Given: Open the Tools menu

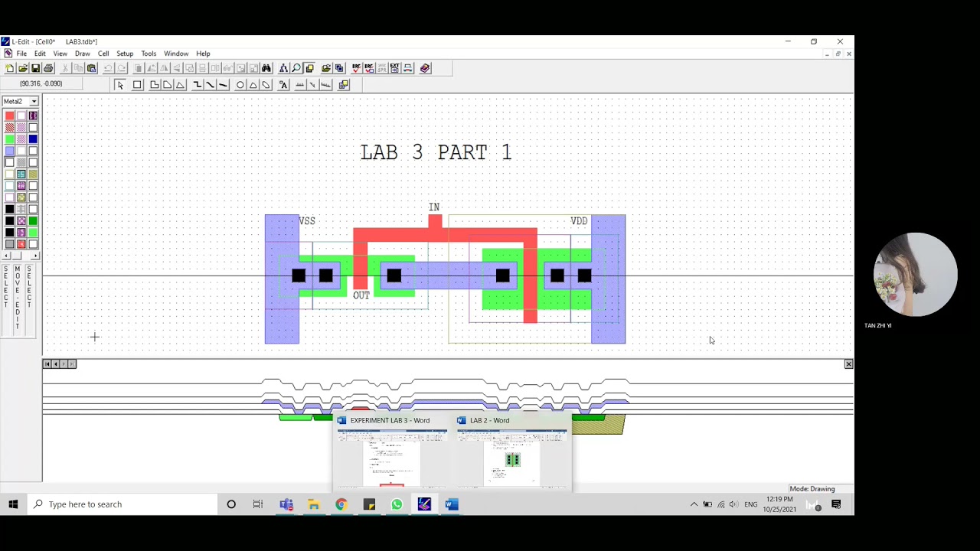Looking at the screenshot, I should tap(149, 54).
